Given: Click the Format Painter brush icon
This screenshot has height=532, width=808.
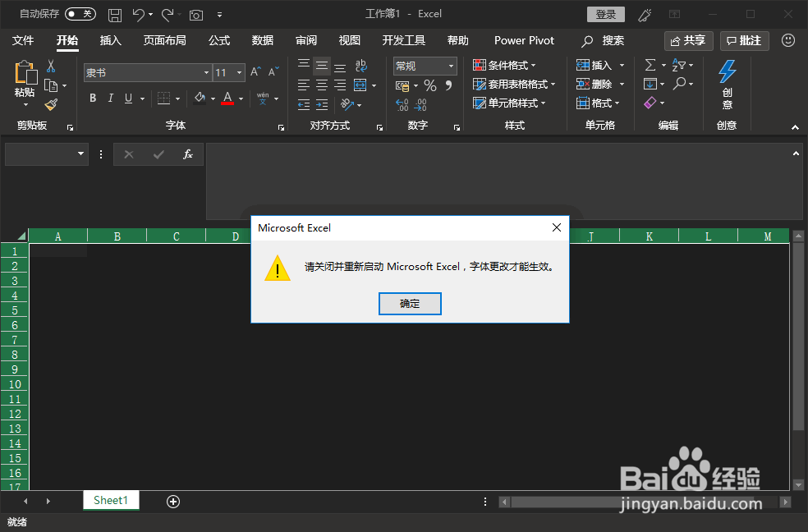Looking at the screenshot, I should coord(51,104).
